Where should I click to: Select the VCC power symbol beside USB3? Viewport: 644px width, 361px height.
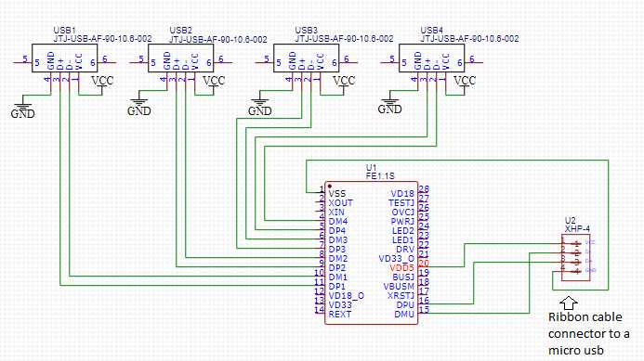tap(344, 83)
